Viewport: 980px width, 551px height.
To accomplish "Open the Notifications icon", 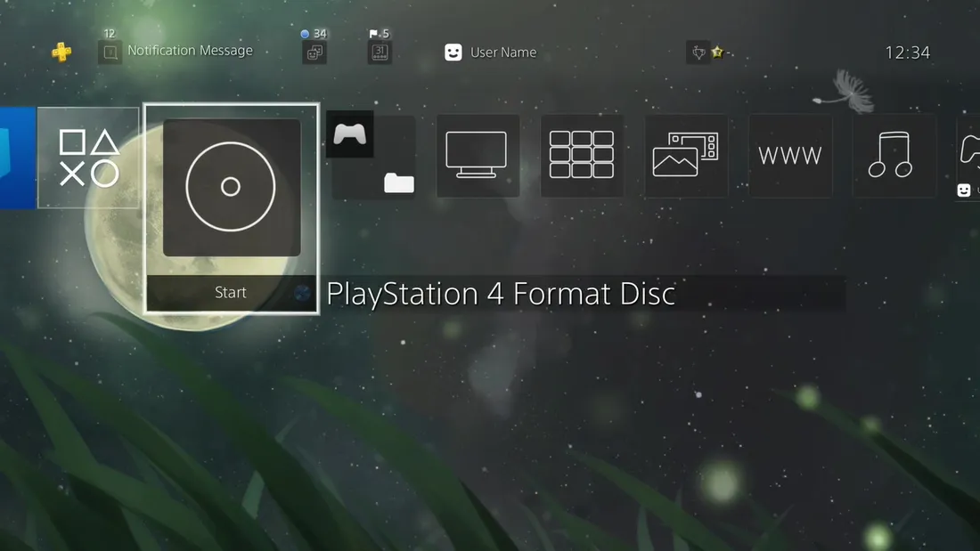I will [x=110, y=52].
